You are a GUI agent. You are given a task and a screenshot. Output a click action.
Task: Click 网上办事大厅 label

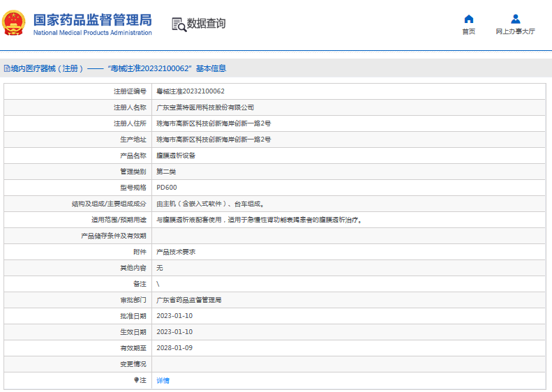(516, 31)
